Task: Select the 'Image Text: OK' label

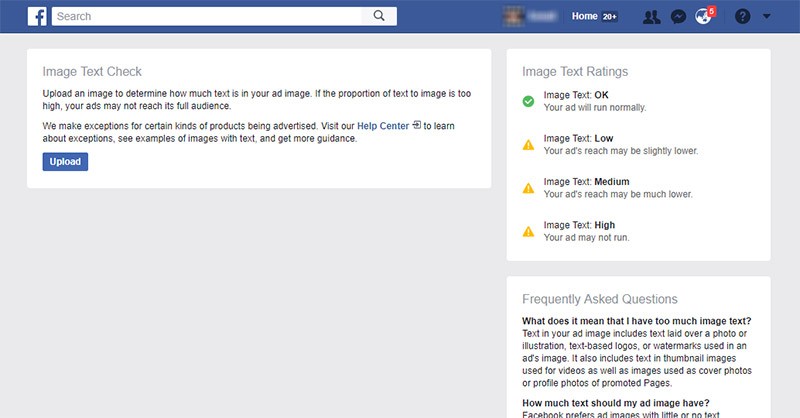Action: point(576,95)
